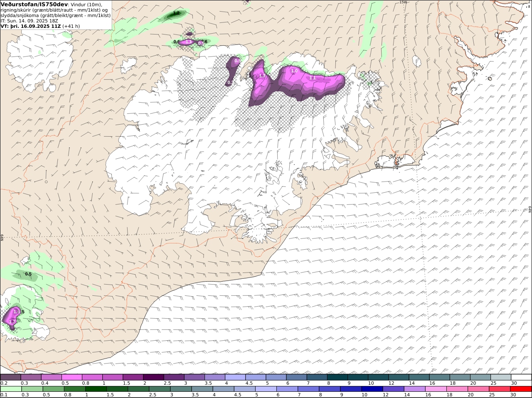Select the dark mauve 0.2–0.3 swatch in the snow legend
This screenshot has width=532, height=398.
click(11, 377)
